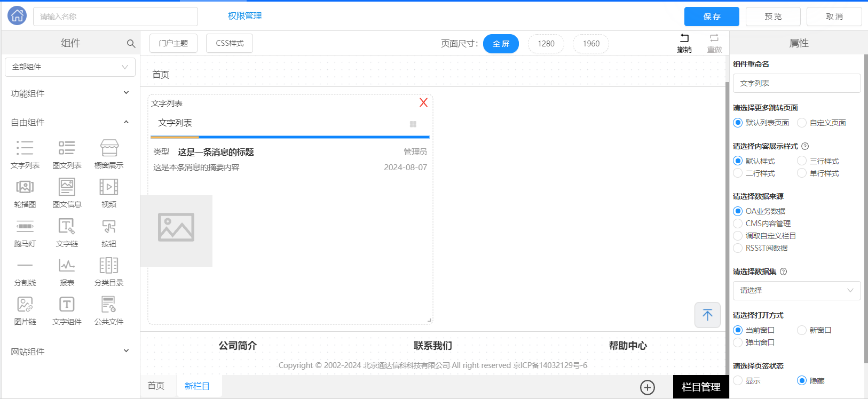Select the 轮播图 carousel component icon

[25, 187]
